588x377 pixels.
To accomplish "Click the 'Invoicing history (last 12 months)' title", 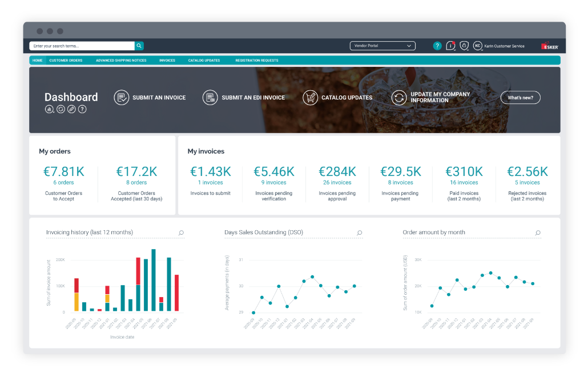I will point(89,232).
